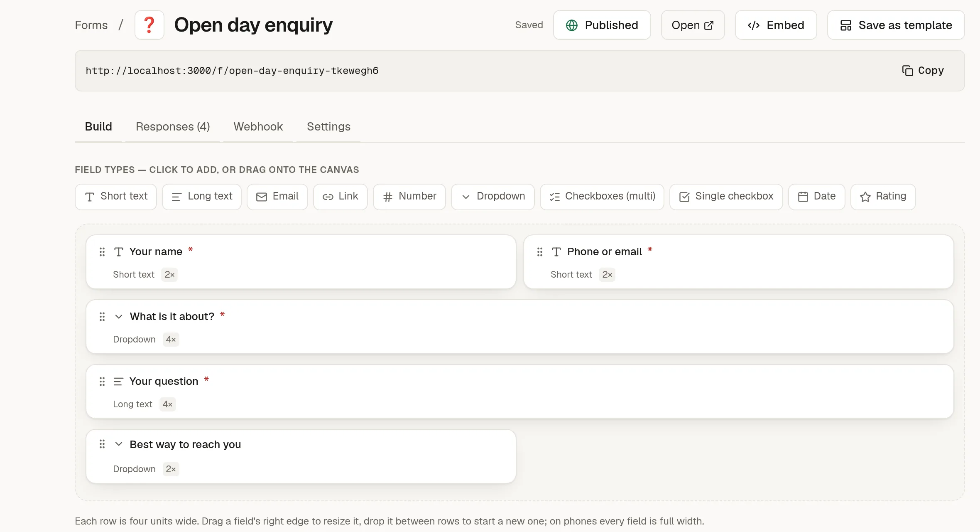This screenshot has height=532, width=980.
Task: Add a Single checkbox field type
Action: tap(726, 197)
